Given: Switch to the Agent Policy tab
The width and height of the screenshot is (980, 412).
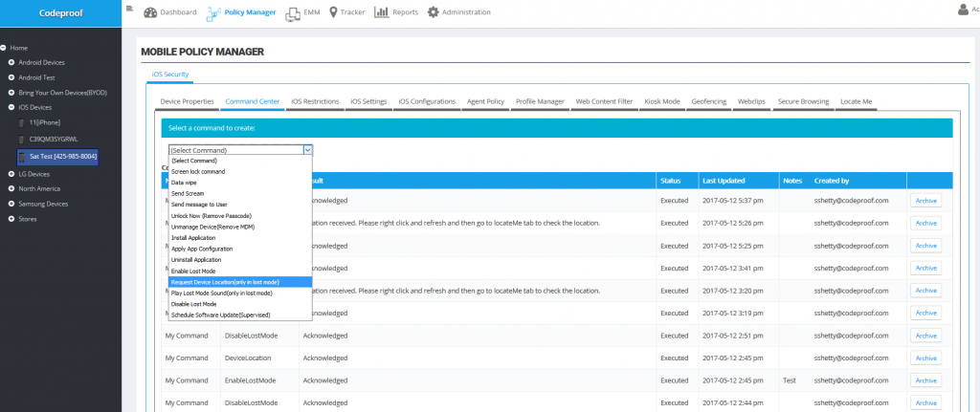Looking at the screenshot, I should [485, 101].
